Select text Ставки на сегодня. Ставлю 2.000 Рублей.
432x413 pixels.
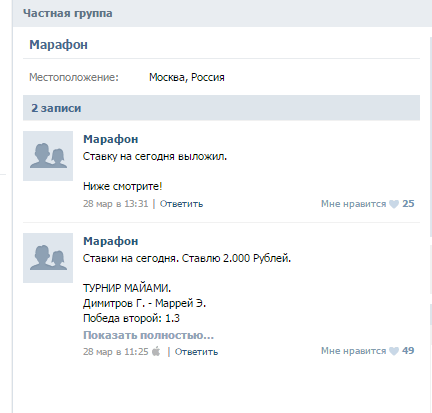187,258
